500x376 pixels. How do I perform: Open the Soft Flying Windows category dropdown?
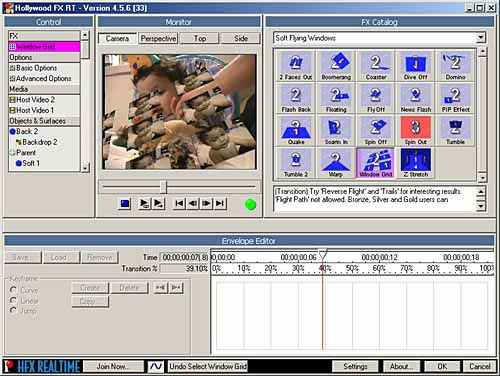point(480,38)
